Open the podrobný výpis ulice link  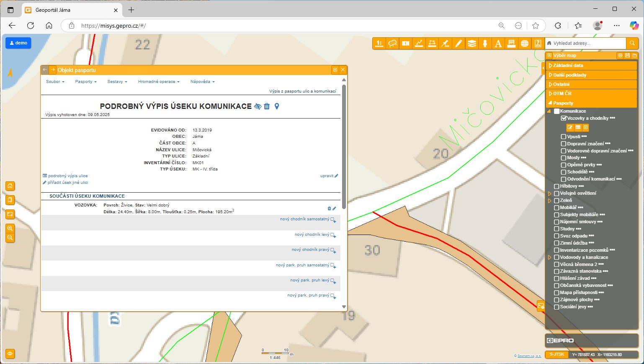(x=65, y=176)
